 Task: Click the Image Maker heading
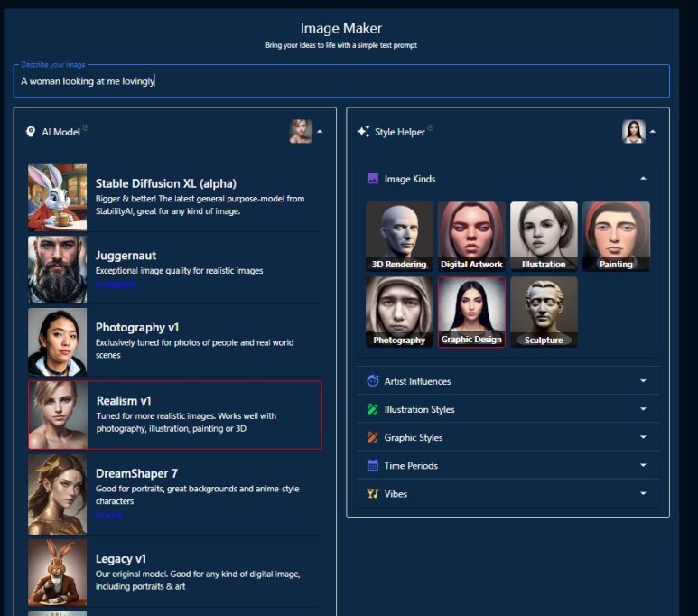341,28
